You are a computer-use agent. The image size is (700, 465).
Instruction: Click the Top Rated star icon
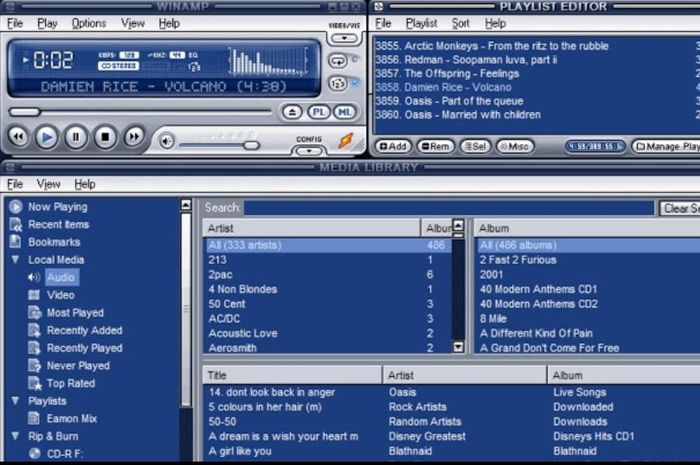(34, 383)
